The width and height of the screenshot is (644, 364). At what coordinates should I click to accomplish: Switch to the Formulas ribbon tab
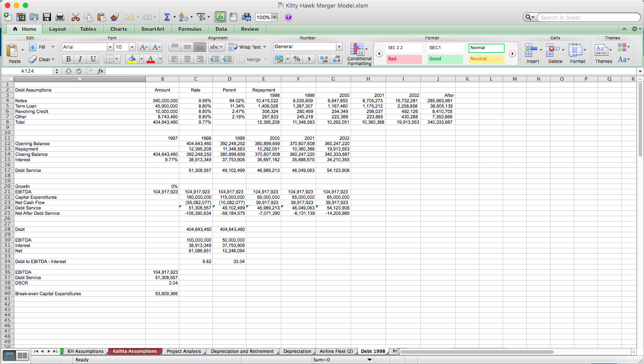(190, 29)
